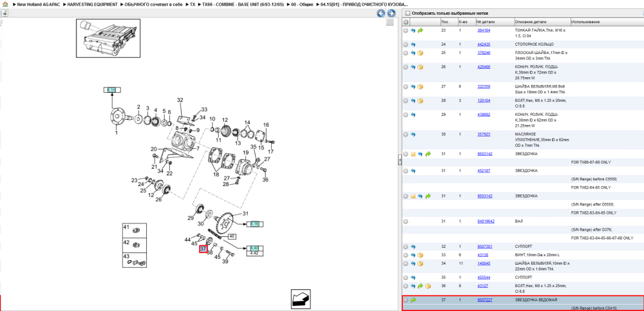
Task: Collapse the parts list via splitter arrow
Action: [399, 160]
